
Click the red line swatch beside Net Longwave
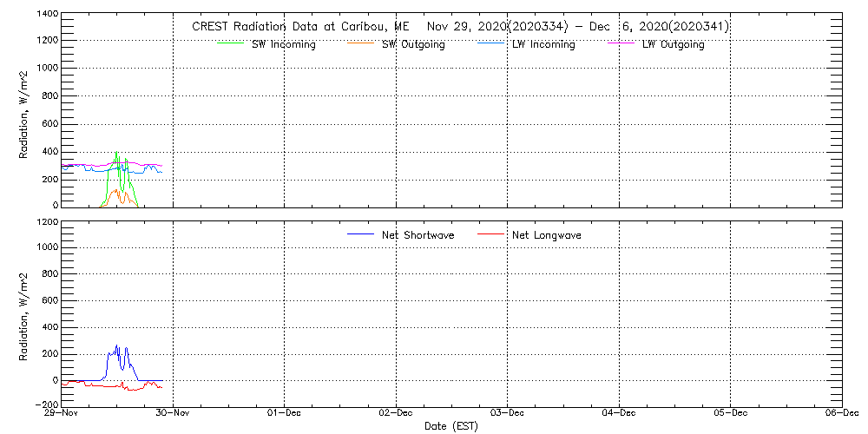pos(490,235)
